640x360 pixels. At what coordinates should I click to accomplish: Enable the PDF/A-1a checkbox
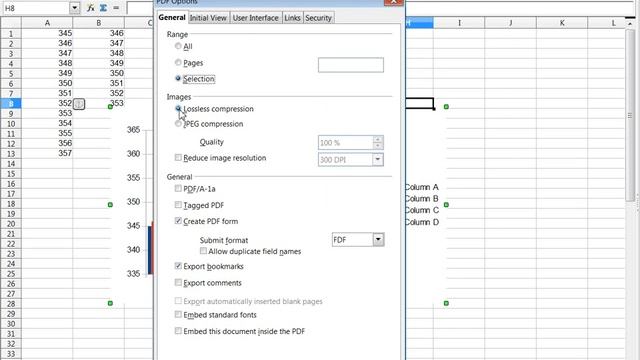[x=178, y=189]
